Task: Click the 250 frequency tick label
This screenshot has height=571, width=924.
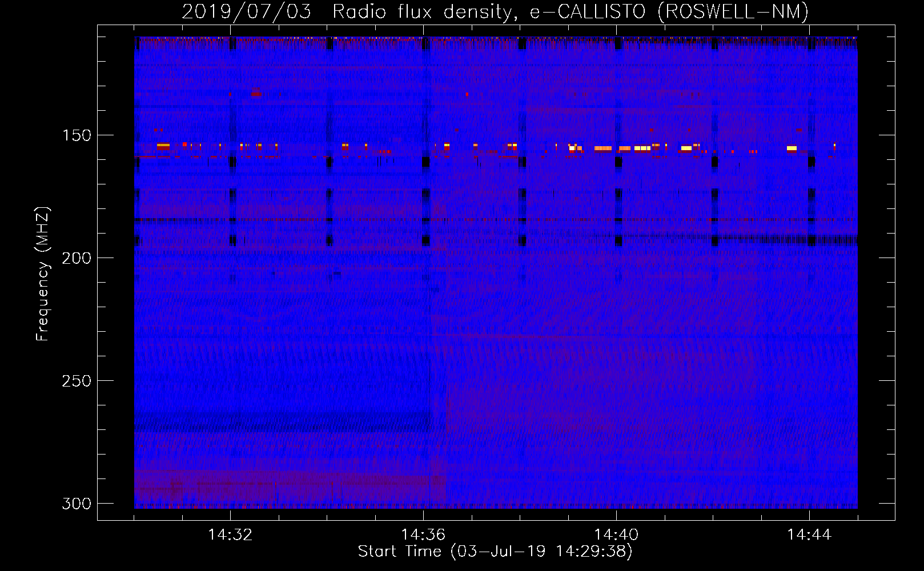Action: (77, 381)
